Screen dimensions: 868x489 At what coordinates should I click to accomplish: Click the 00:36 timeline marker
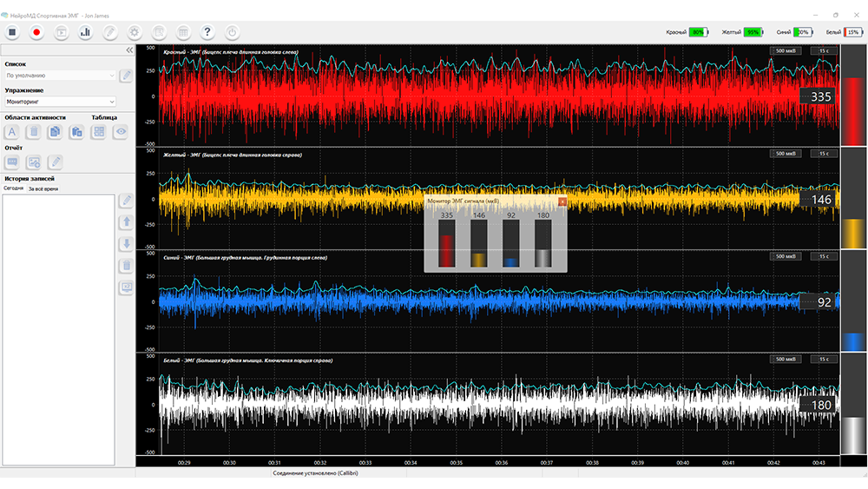point(501,462)
